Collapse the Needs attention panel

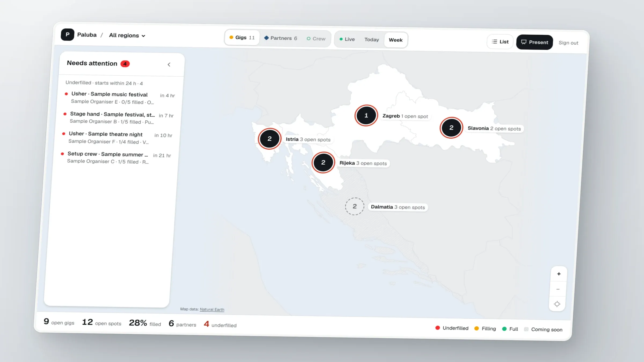coord(169,64)
